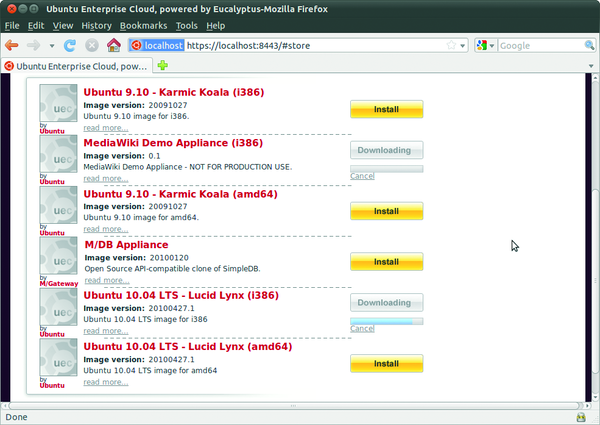
Task: Click the horizontal scrollbar at the bottom
Action: [293, 405]
